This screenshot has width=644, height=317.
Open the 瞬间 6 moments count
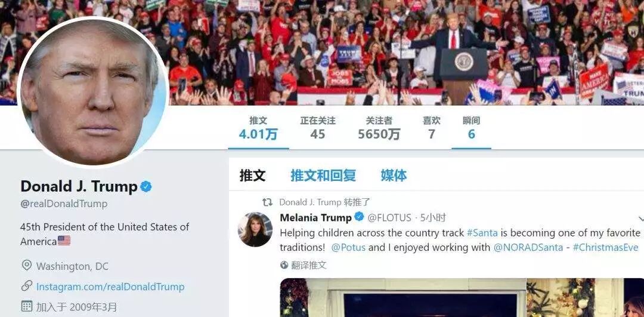point(472,128)
